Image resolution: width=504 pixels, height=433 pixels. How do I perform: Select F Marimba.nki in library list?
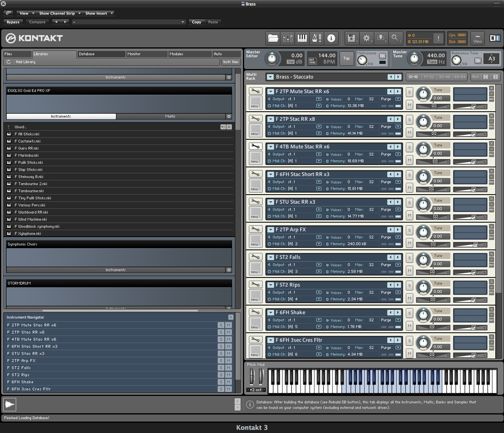click(28, 156)
